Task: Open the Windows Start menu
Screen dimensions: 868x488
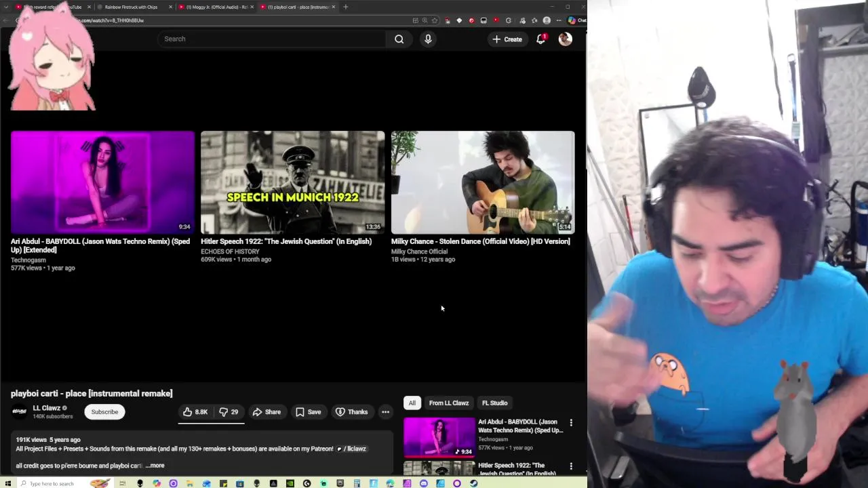Action: point(7,483)
